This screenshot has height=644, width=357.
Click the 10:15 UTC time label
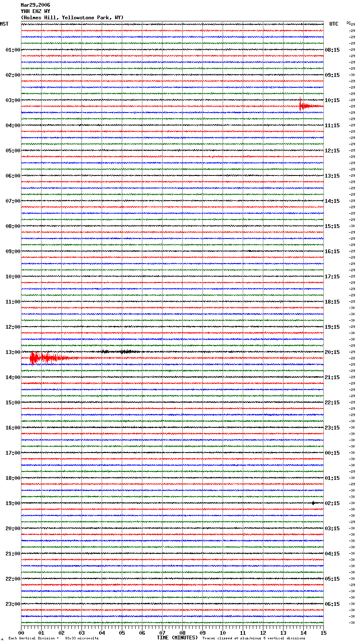pyautogui.click(x=332, y=100)
